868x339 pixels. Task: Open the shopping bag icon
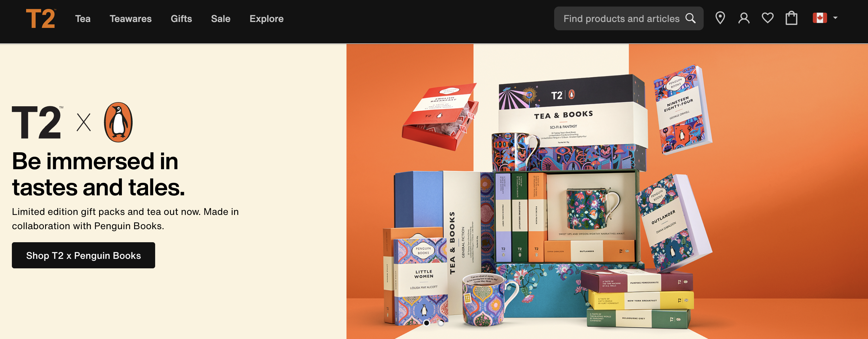click(x=791, y=18)
